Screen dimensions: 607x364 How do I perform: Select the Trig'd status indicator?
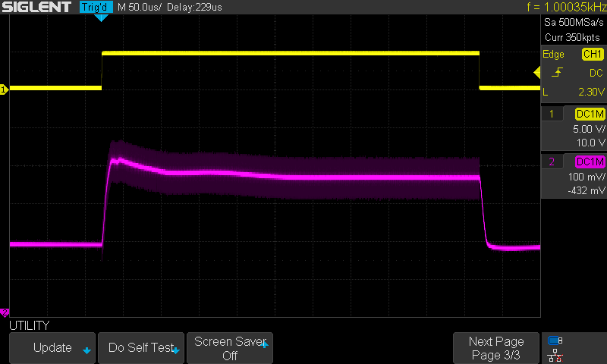[96, 7]
